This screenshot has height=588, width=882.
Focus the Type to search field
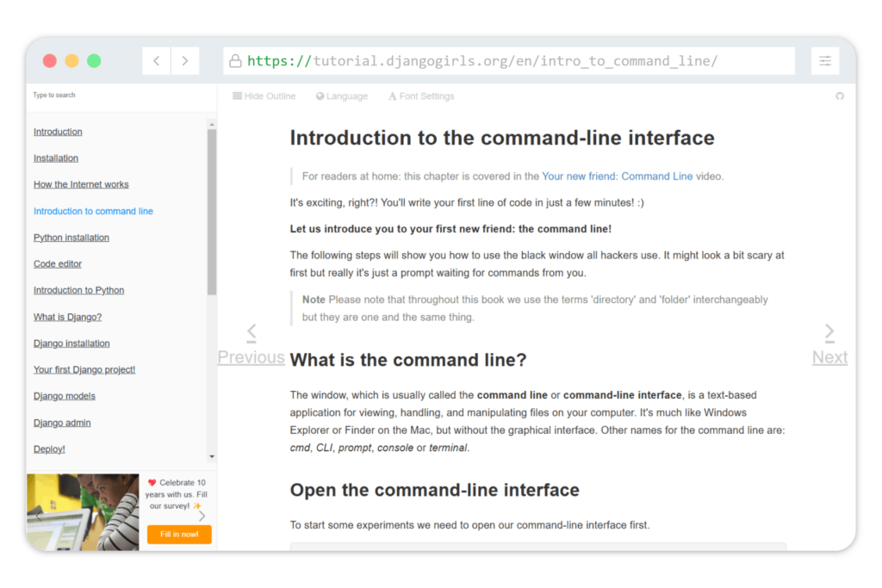click(x=121, y=95)
